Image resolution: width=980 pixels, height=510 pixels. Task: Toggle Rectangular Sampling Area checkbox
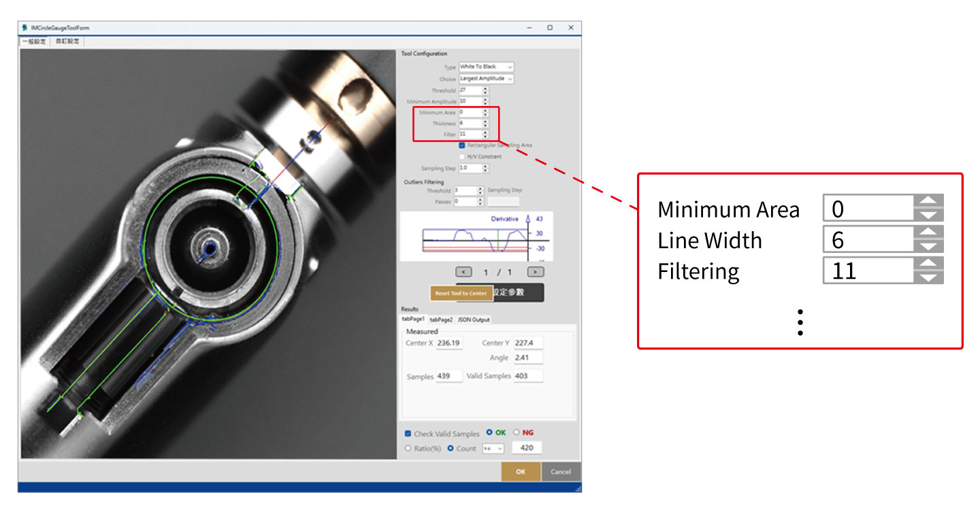462,145
